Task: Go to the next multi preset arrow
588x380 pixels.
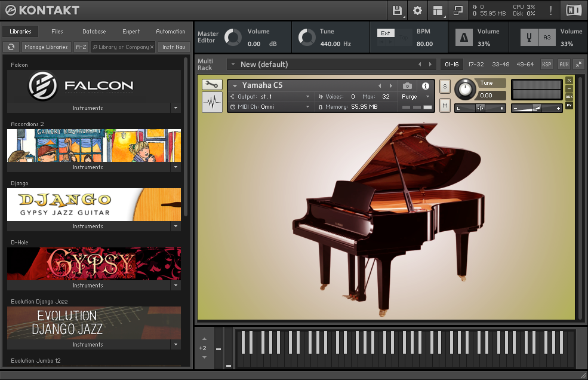Action: (x=430, y=64)
